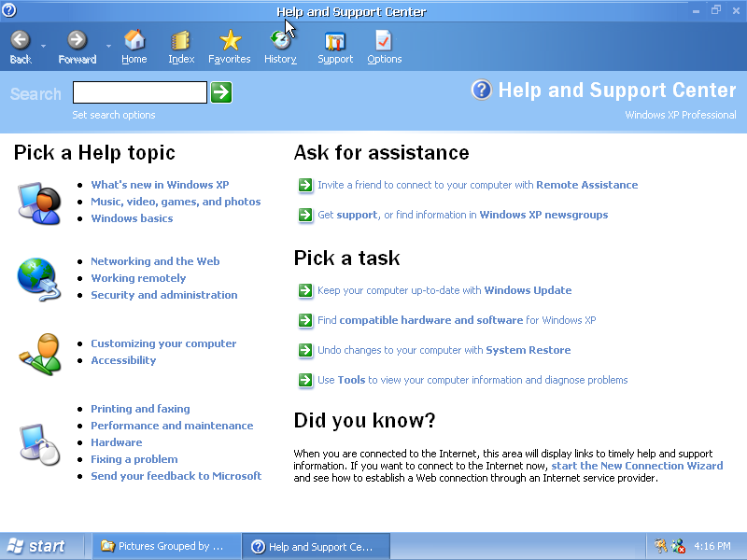Click the keys icon in system tray
The height and width of the screenshot is (560, 747).
click(x=660, y=546)
